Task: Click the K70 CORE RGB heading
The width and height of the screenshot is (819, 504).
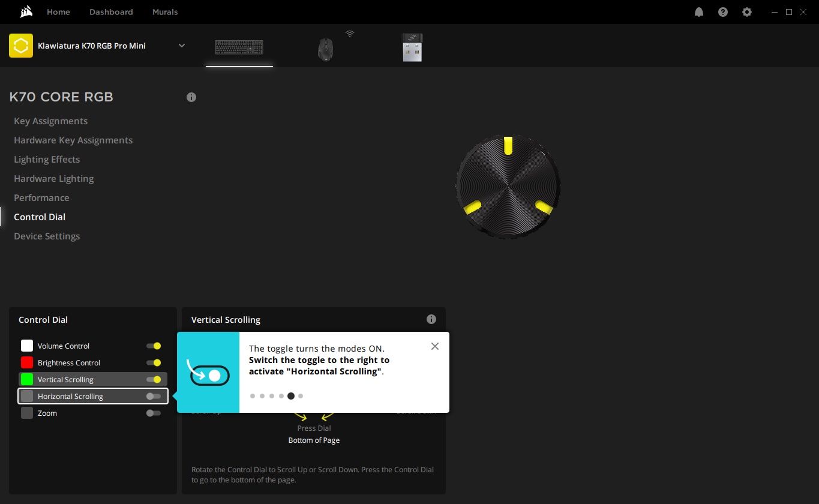Action: (x=61, y=97)
